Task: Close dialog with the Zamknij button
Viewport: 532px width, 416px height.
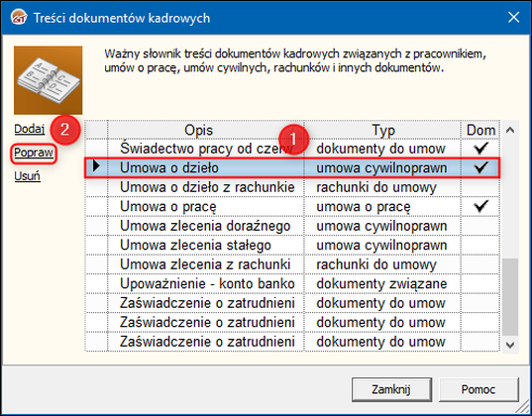Action: pyautogui.click(x=391, y=389)
